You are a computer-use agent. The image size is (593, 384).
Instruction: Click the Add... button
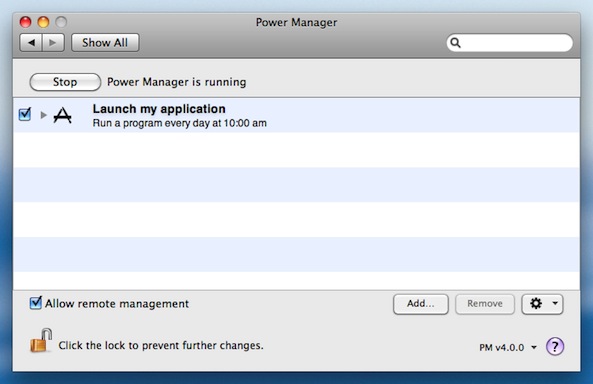click(421, 304)
